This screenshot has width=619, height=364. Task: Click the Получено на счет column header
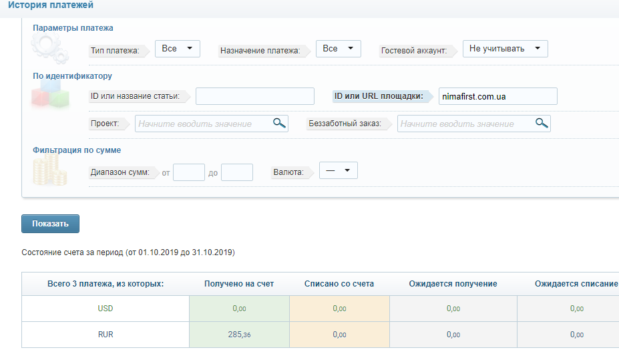[239, 284]
